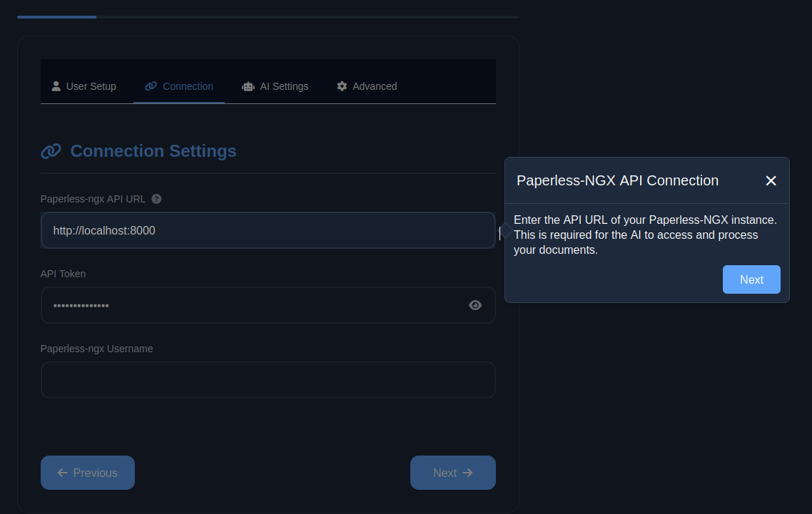Click the gear icon on Advanced tab
The height and width of the screenshot is (514, 812).
tap(342, 86)
